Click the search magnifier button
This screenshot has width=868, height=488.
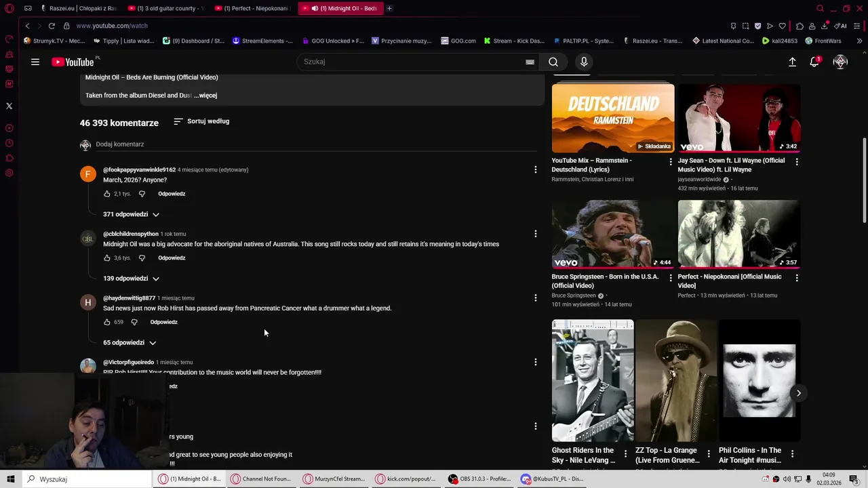[x=553, y=62]
